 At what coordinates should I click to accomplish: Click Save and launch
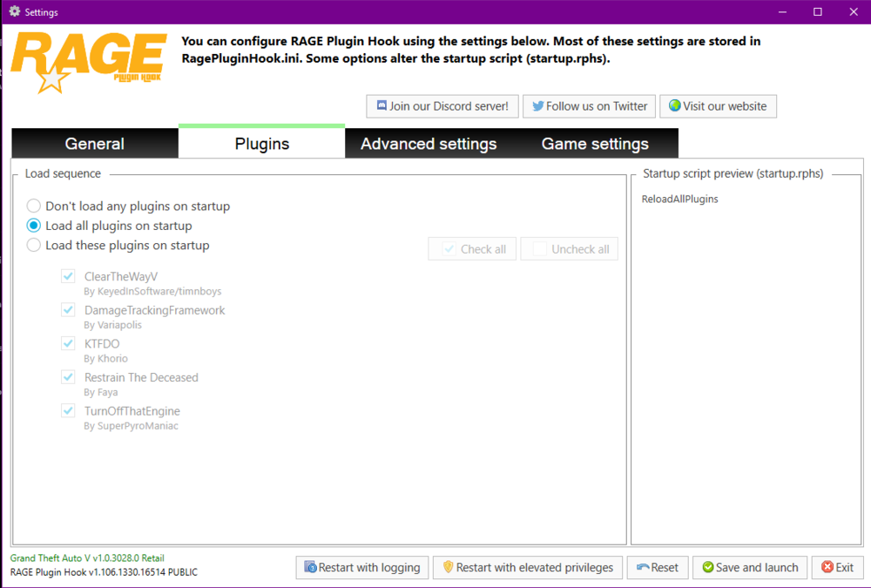[x=750, y=567]
